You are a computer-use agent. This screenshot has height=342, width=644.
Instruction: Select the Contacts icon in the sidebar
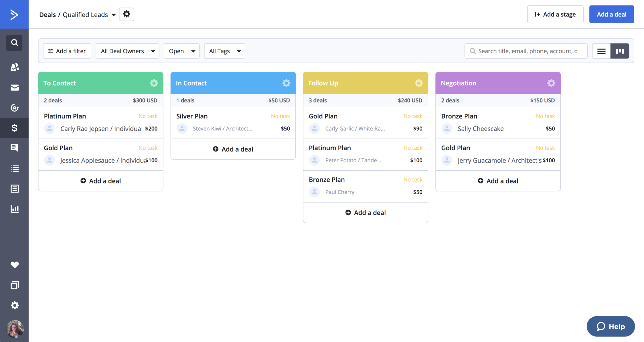point(14,67)
